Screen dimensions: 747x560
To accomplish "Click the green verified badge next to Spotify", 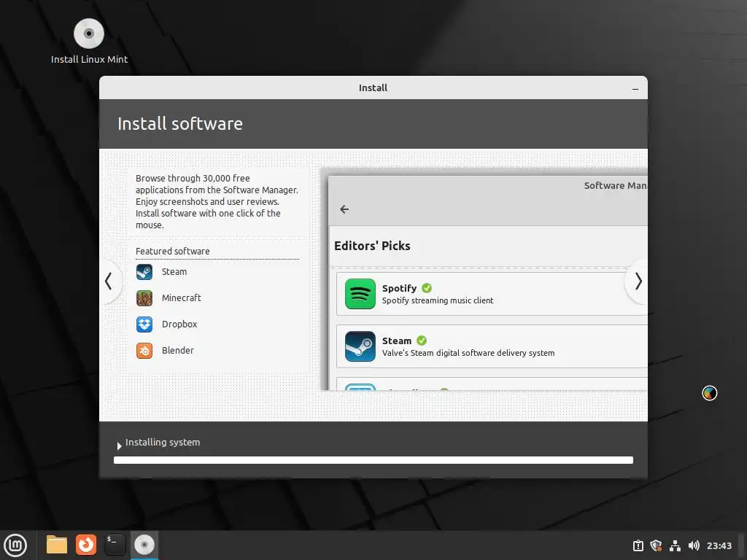I will [427, 288].
